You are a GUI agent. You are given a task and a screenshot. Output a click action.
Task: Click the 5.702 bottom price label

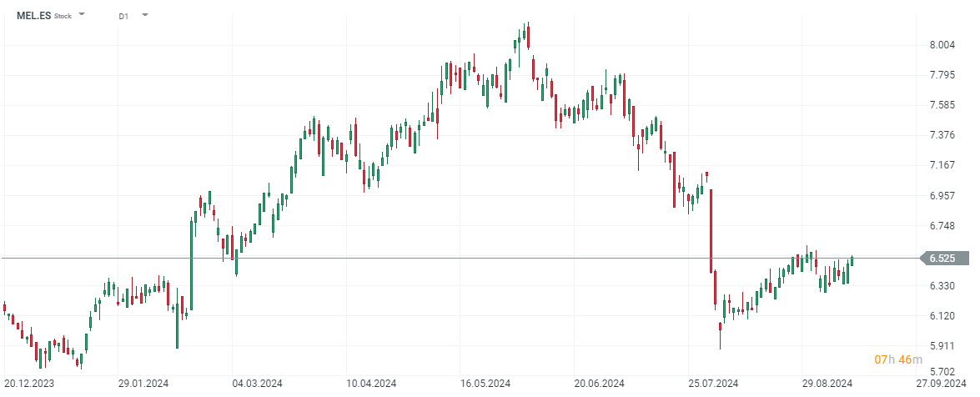click(x=942, y=372)
